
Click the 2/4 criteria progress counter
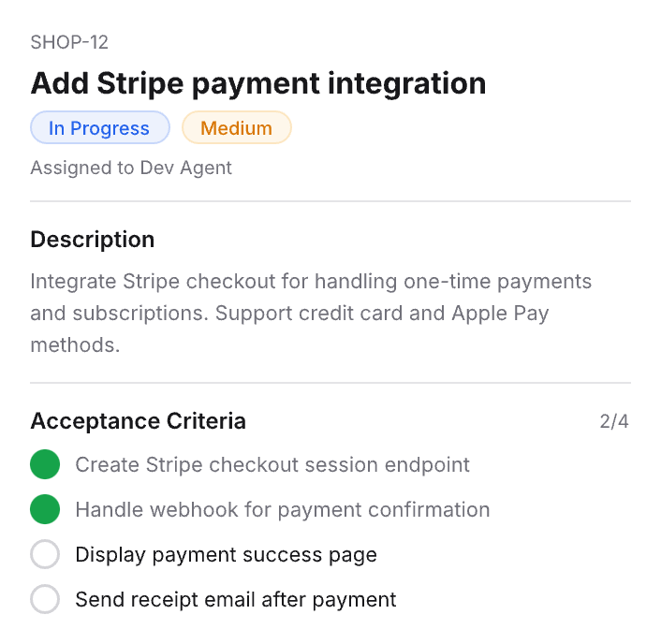pos(614,421)
